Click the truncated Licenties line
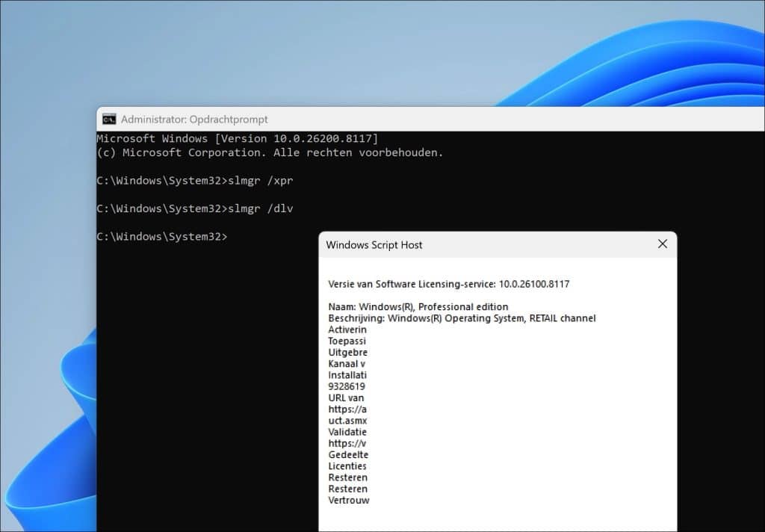This screenshot has width=765, height=532. 347,466
